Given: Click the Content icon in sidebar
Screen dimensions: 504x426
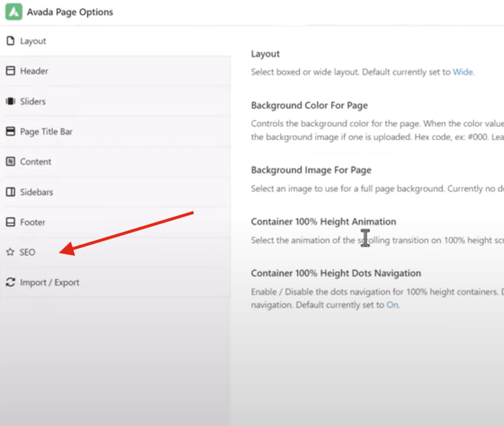Looking at the screenshot, I should (x=11, y=162).
